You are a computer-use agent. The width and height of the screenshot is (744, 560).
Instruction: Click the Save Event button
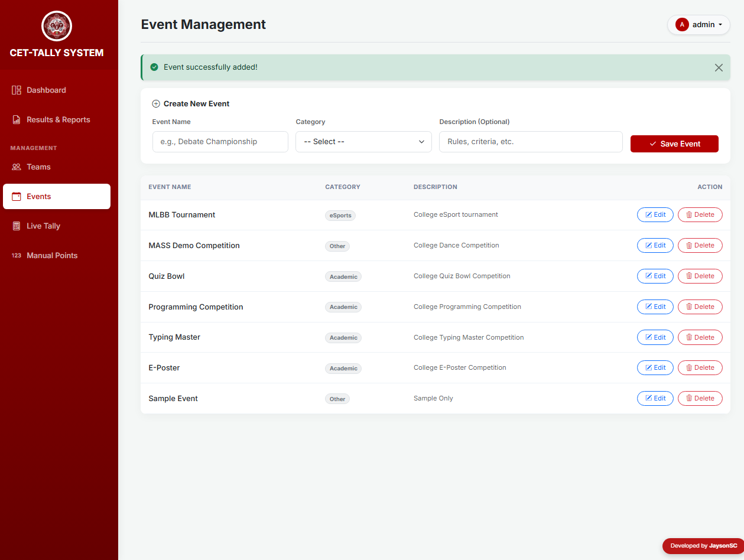tap(674, 144)
